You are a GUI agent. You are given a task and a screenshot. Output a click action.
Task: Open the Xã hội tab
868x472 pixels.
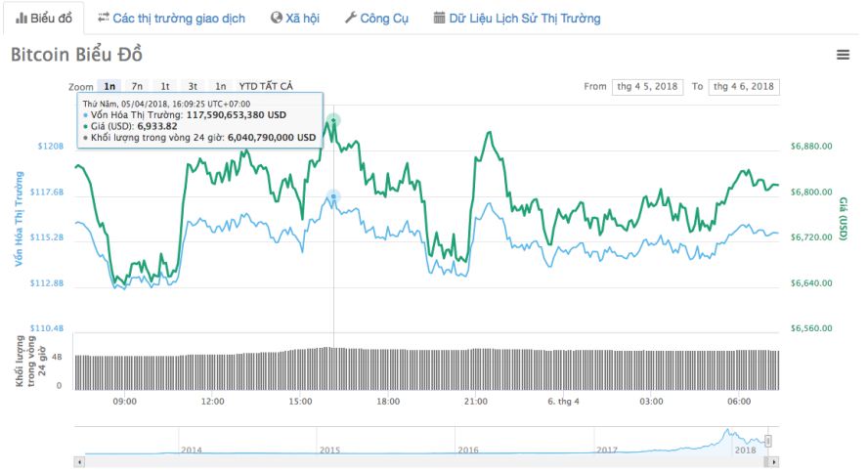click(294, 19)
